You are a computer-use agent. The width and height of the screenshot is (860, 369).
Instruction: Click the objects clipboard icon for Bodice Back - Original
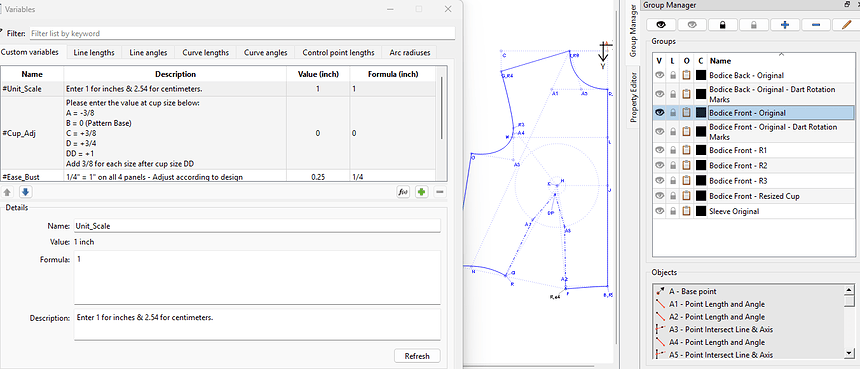click(686, 75)
